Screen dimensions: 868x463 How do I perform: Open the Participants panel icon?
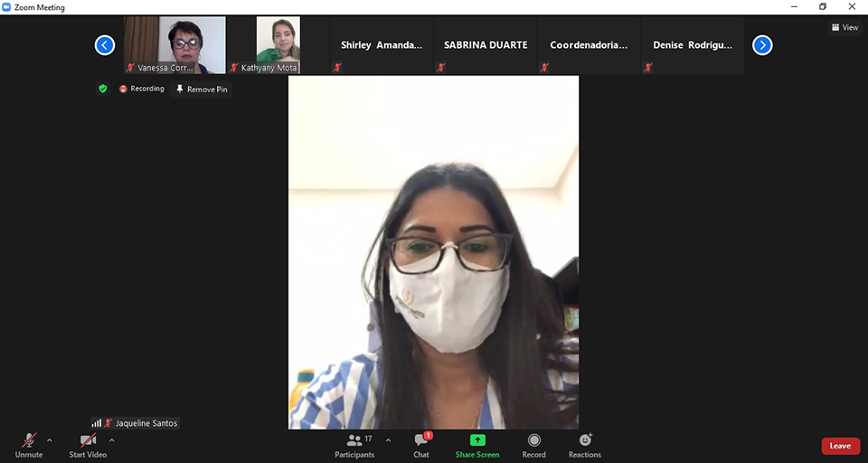(354, 440)
